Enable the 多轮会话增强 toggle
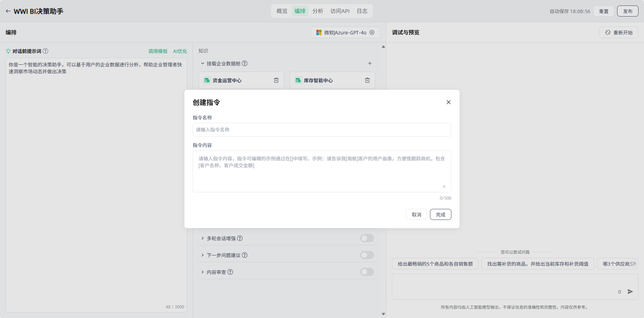 [367, 238]
